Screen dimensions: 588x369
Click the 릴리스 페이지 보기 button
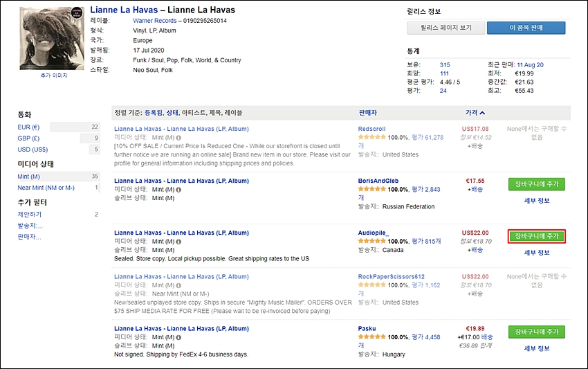click(446, 28)
